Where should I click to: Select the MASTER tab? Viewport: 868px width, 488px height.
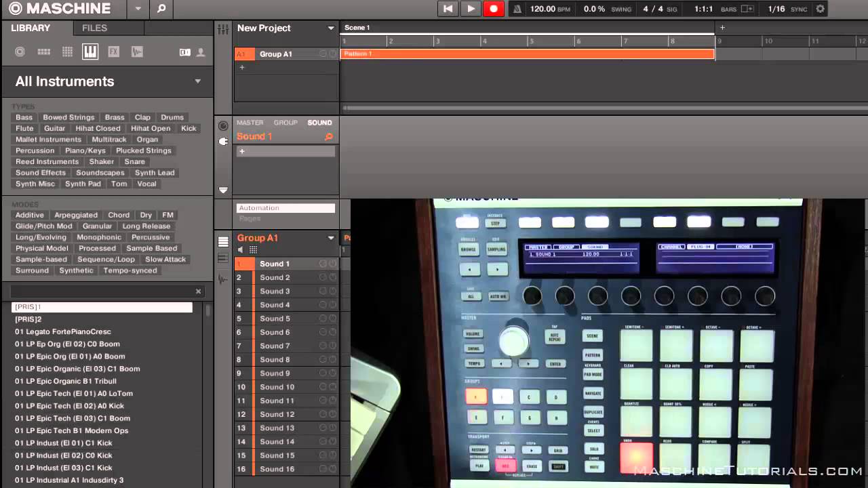click(250, 123)
